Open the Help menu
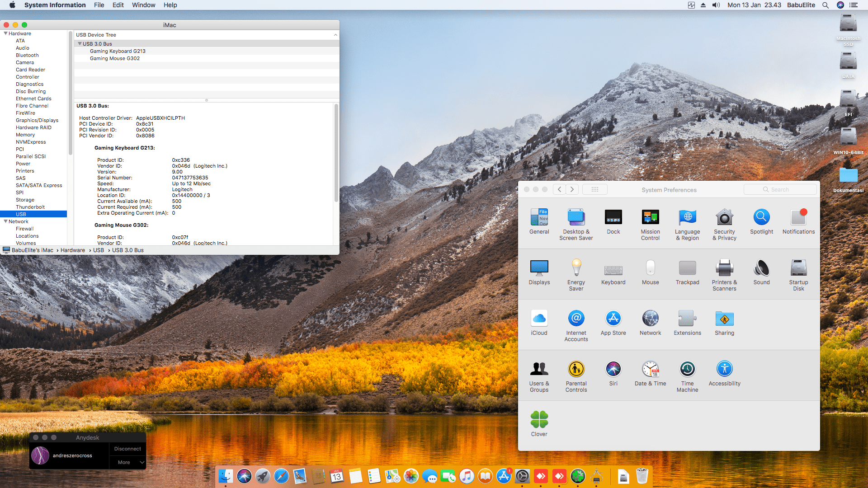The width and height of the screenshot is (868, 488). coord(170,5)
